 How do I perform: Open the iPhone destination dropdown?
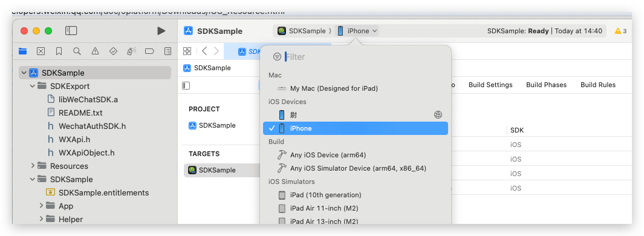(357, 31)
